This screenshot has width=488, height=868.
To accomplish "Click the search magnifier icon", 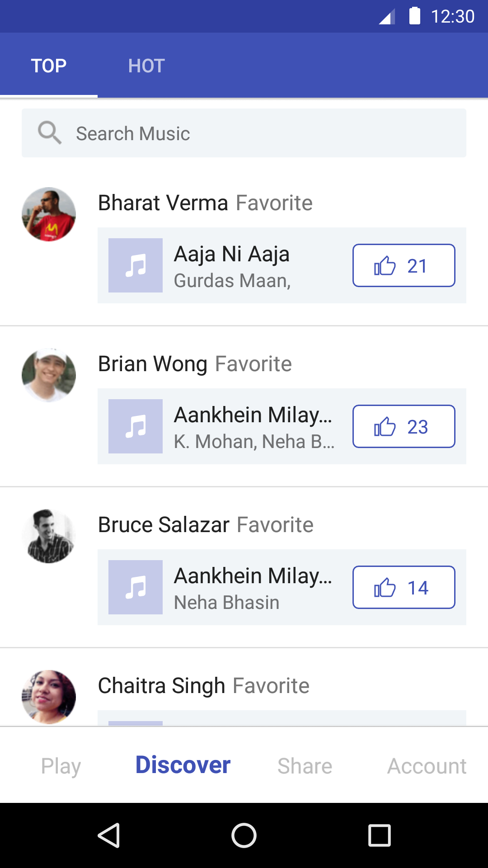I will coord(49,133).
